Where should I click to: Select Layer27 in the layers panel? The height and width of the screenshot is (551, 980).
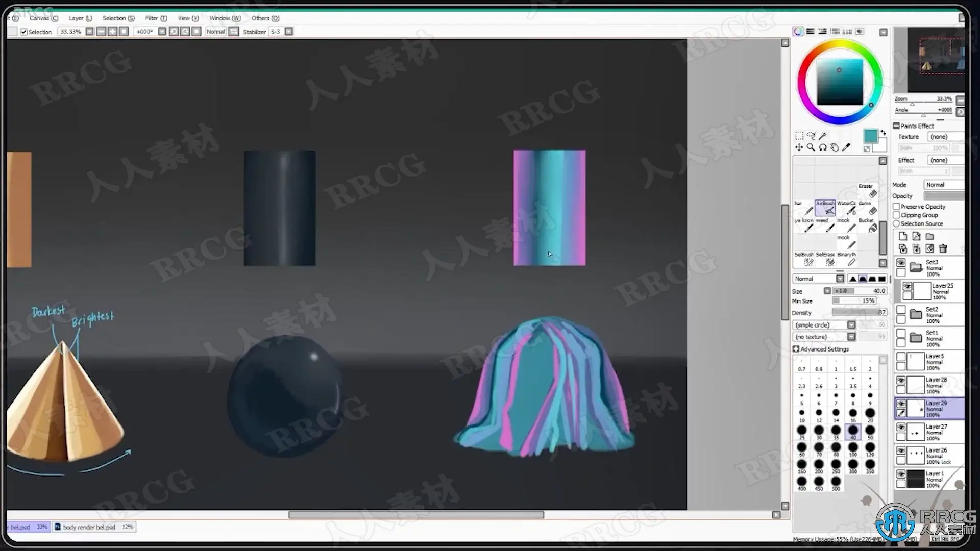[x=936, y=432]
